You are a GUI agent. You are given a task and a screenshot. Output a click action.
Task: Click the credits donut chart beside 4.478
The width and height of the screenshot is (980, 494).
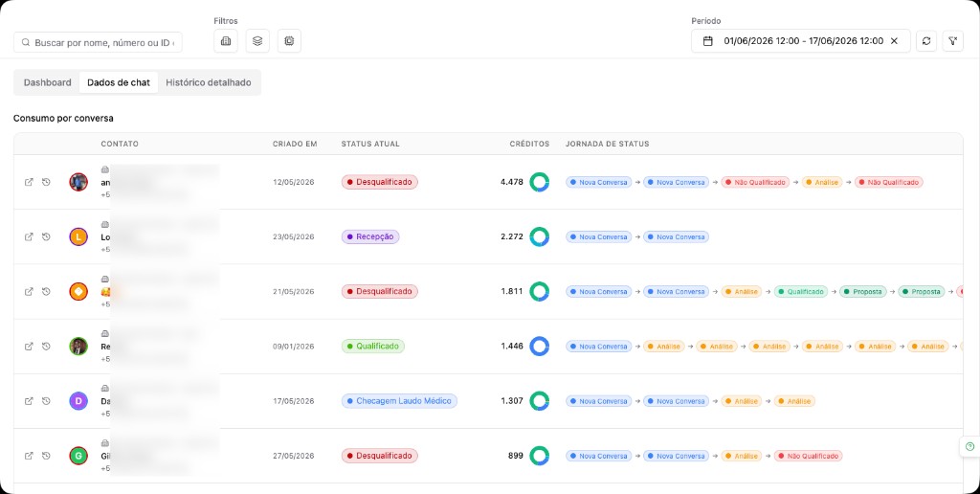(540, 182)
